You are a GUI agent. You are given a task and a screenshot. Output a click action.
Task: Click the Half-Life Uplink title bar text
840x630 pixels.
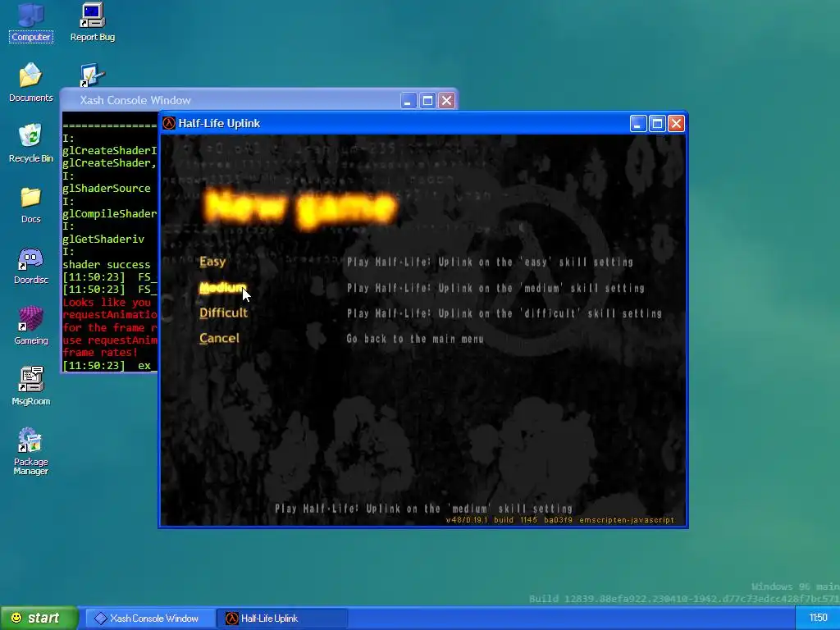click(x=219, y=123)
